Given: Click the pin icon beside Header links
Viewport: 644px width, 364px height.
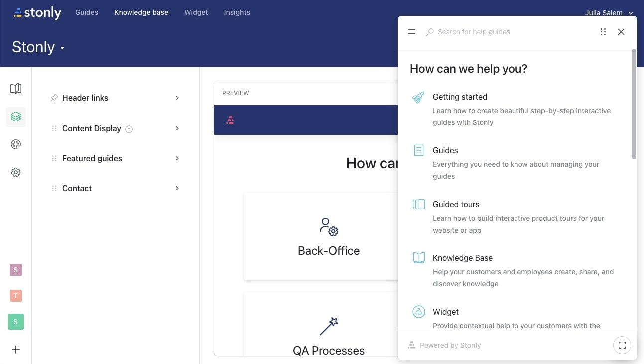Looking at the screenshot, I should click(54, 98).
